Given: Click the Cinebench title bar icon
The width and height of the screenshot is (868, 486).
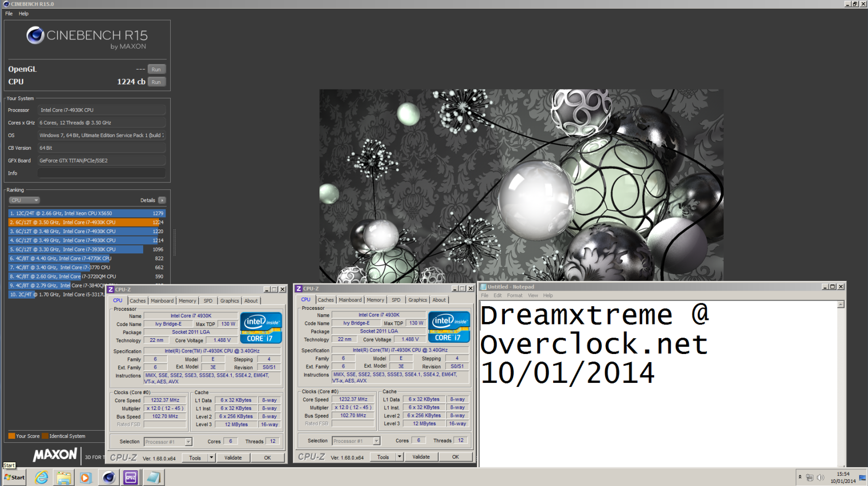Looking at the screenshot, I should tap(6, 4).
